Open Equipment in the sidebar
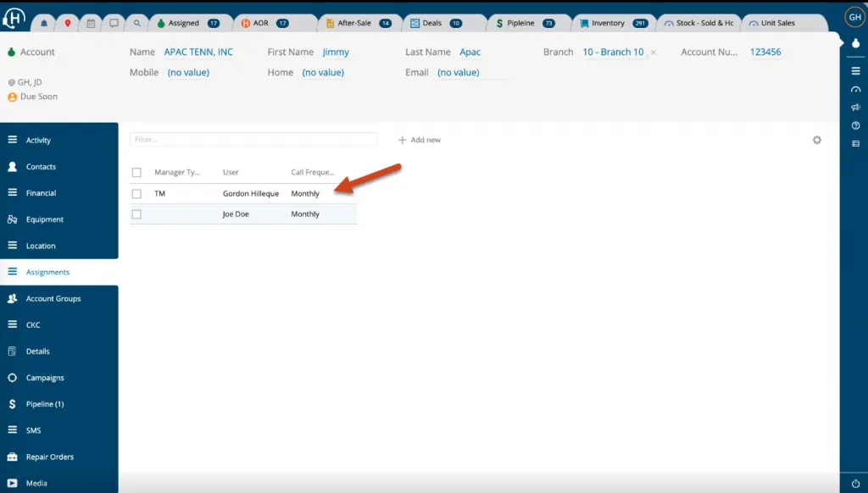 click(58, 219)
